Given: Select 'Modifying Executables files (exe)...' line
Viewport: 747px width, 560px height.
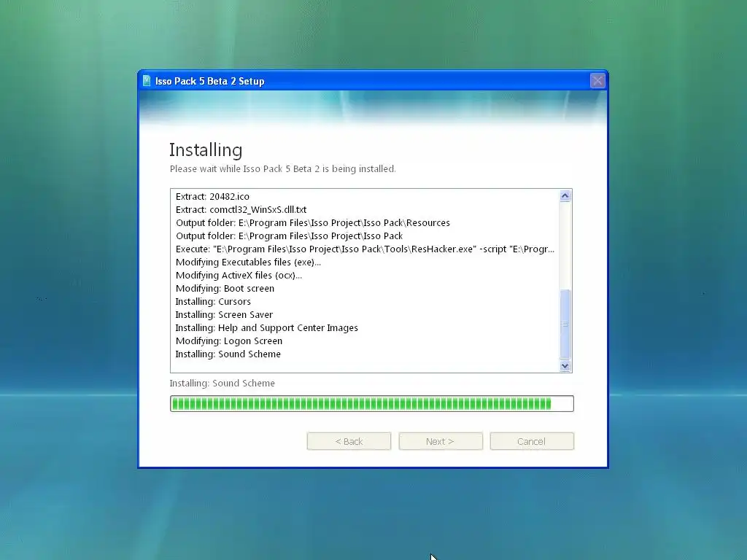Looking at the screenshot, I should (x=248, y=262).
